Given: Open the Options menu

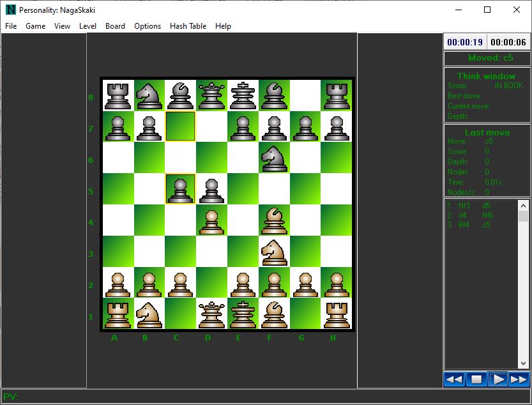Looking at the screenshot, I should [x=148, y=26].
